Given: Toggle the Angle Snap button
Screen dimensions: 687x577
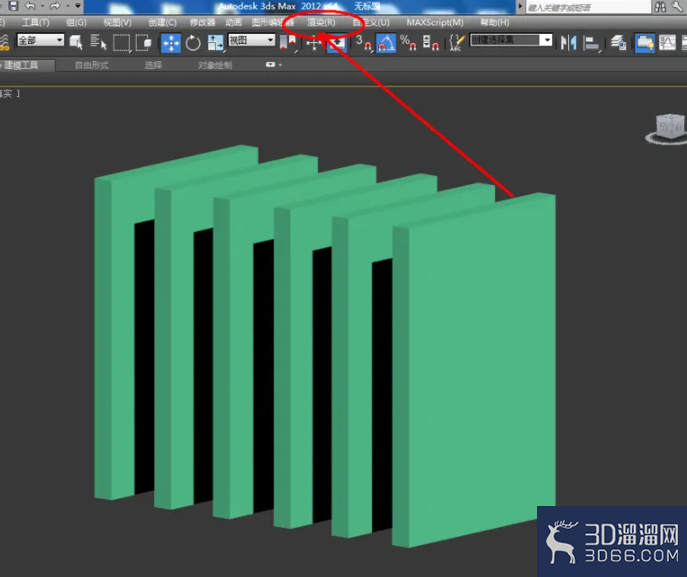Looking at the screenshot, I should click(x=386, y=43).
